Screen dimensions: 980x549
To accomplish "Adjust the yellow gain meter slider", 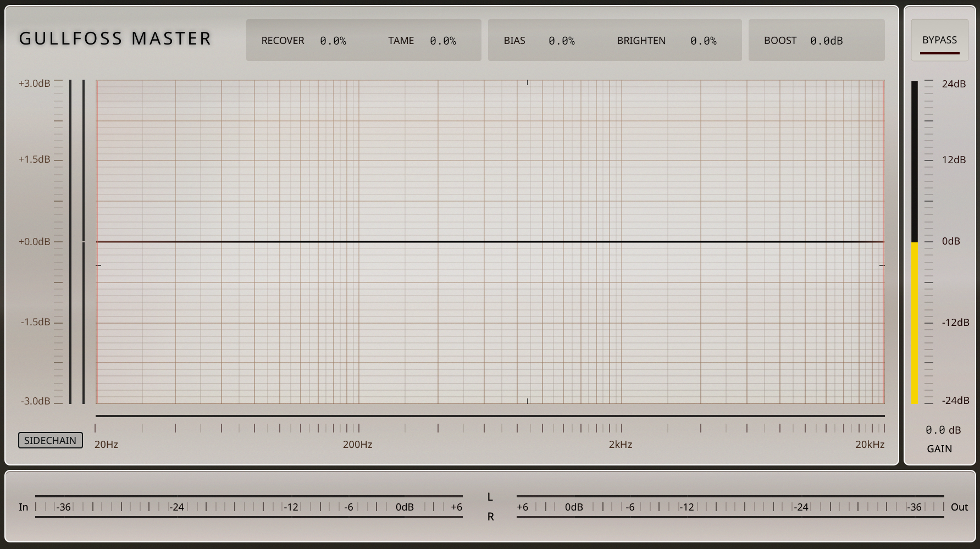I will tap(915, 321).
